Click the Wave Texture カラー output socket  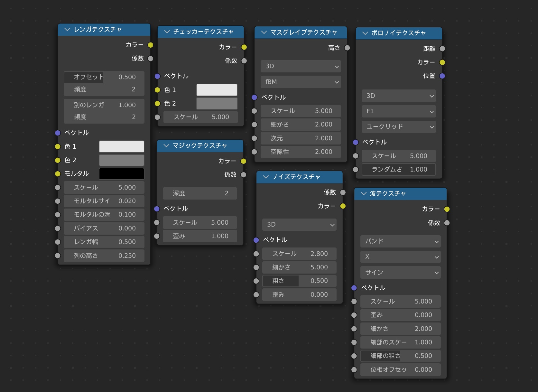tap(447, 209)
